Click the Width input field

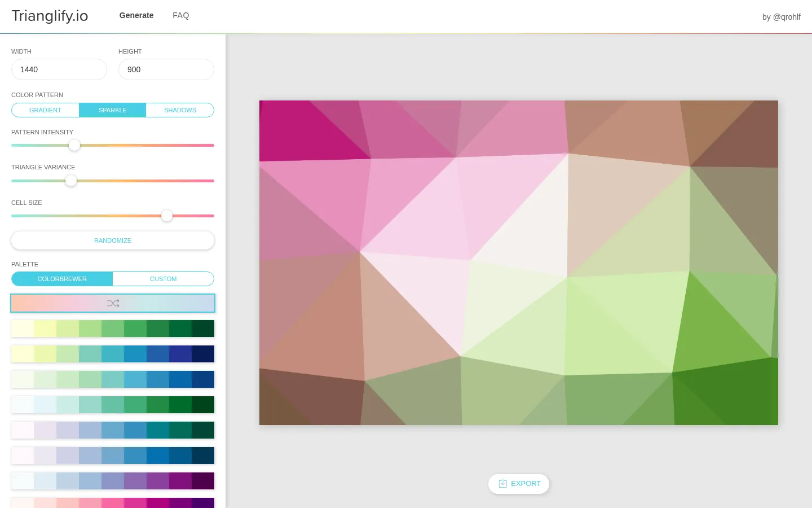[x=59, y=69]
